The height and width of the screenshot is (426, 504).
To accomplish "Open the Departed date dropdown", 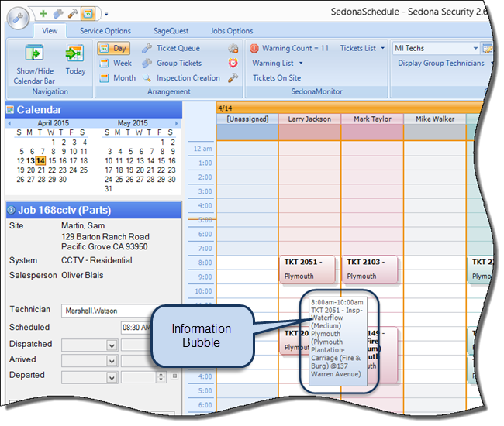I will click(x=112, y=377).
